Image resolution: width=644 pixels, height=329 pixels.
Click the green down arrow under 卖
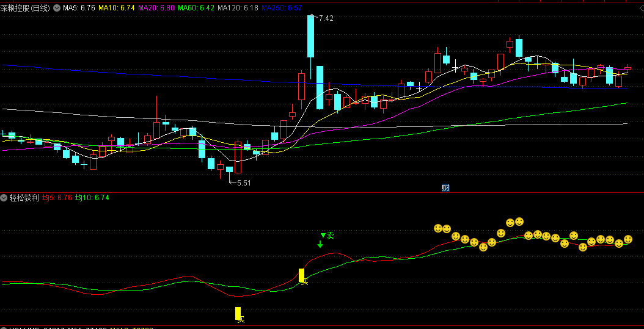point(320,244)
